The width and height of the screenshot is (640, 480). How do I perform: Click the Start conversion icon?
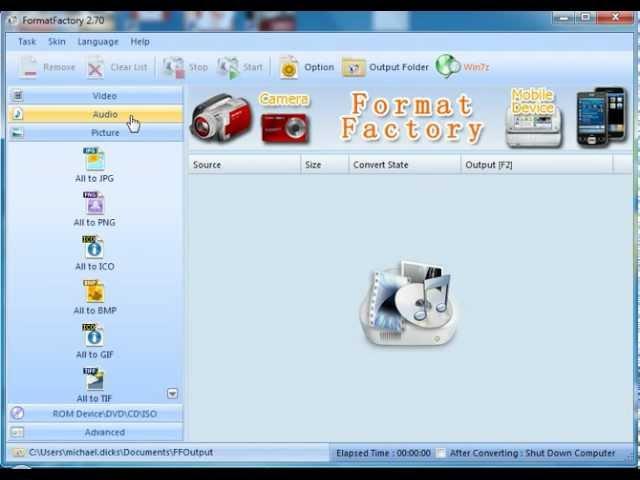coord(228,67)
